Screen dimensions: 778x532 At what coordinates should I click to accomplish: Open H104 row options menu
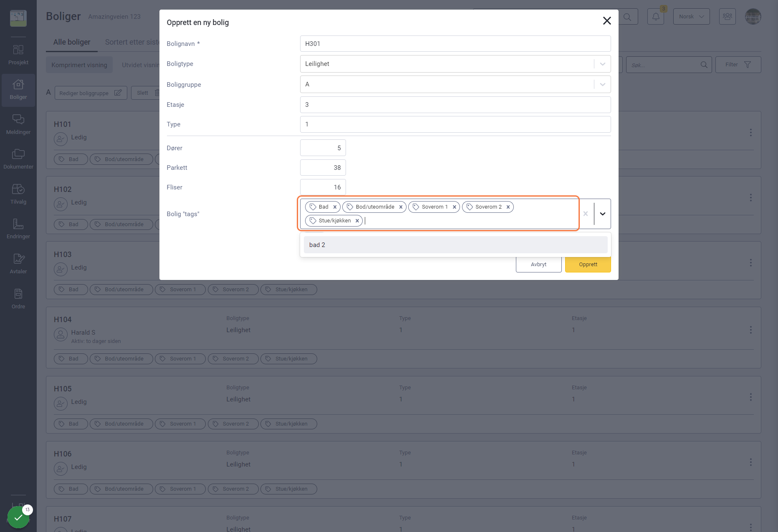tap(750, 330)
